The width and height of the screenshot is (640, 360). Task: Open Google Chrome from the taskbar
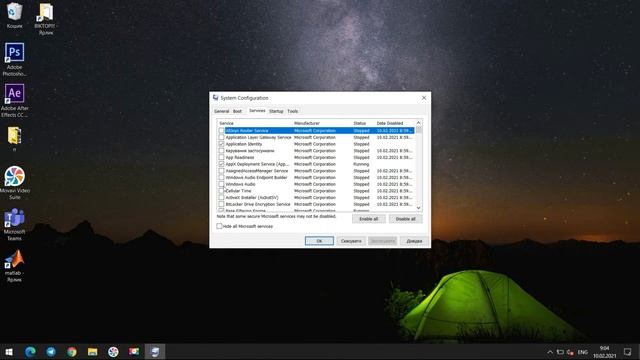(72, 352)
